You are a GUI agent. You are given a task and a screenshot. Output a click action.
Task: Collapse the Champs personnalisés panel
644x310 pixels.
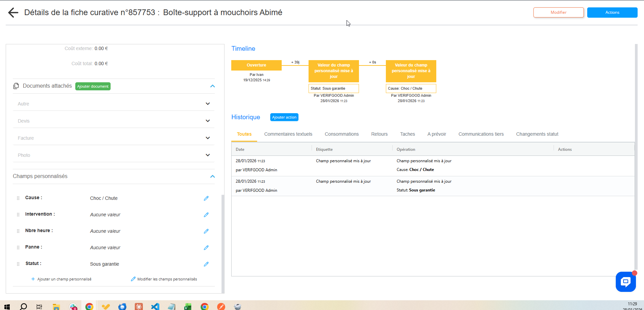pos(212,176)
